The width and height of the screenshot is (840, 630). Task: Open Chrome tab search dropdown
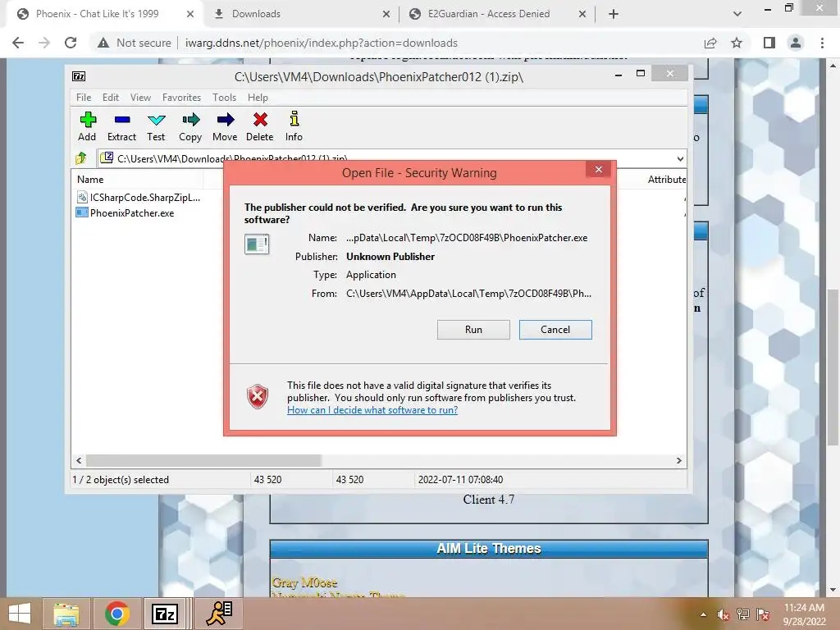click(x=737, y=15)
